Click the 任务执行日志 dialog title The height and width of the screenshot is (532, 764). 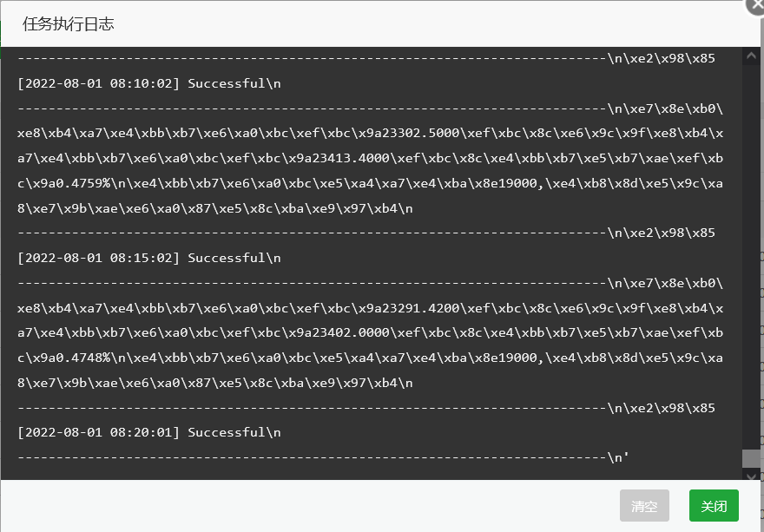tap(69, 24)
